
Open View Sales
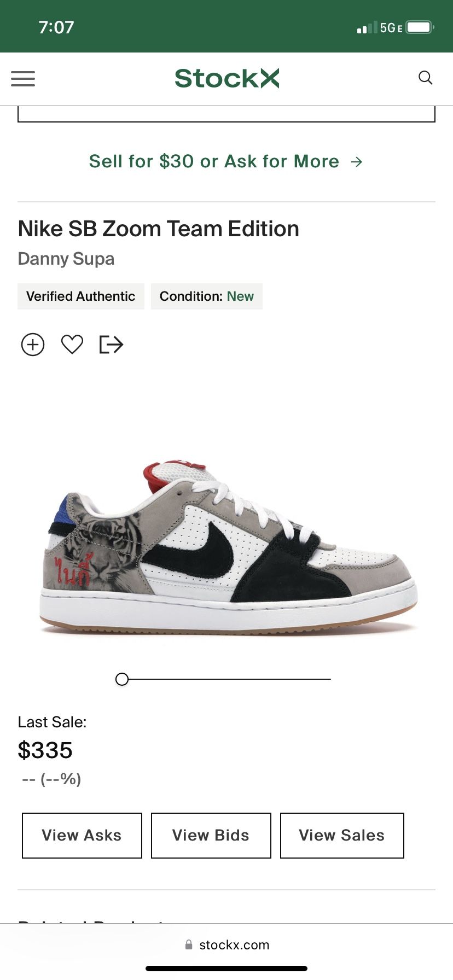(x=342, y=836)
